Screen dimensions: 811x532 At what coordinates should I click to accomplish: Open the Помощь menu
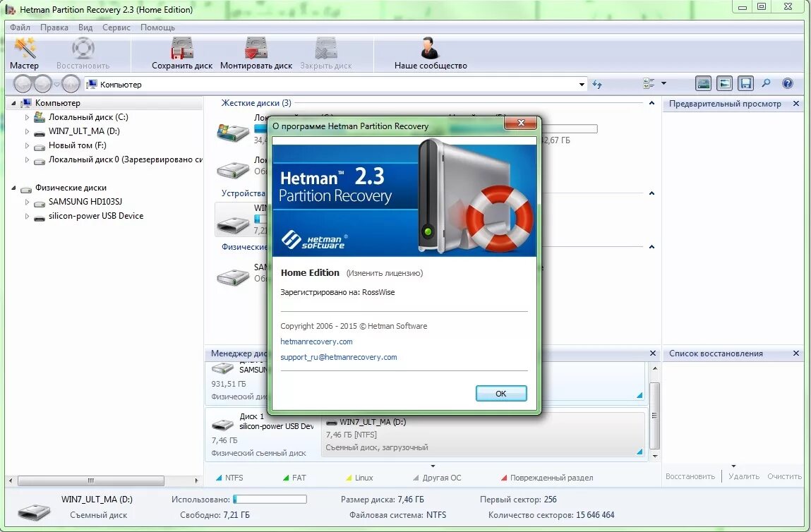pyautogui.click(x=157, y=28)
